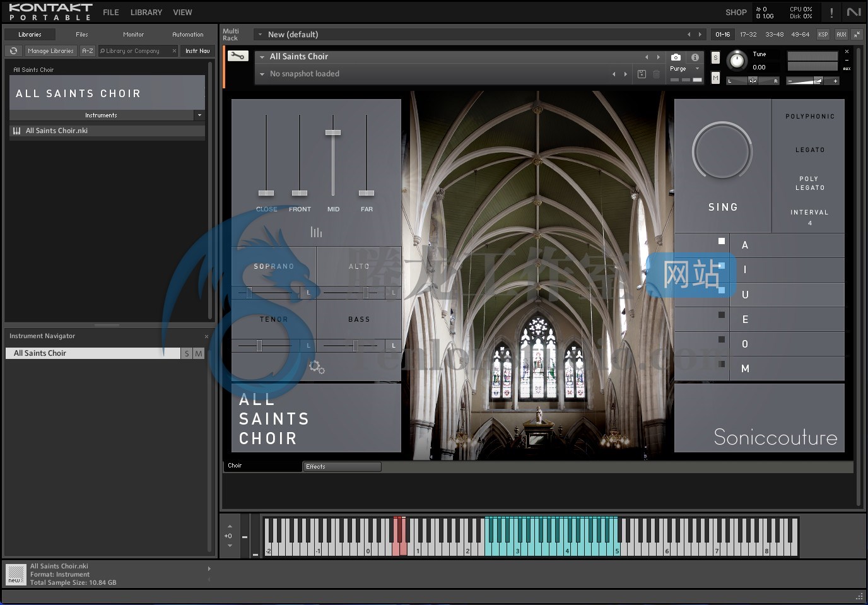Open instrument edit mode with wrench icon
Image resolution: width=868 pixels, height=605 pixels.
pos(238,56)
